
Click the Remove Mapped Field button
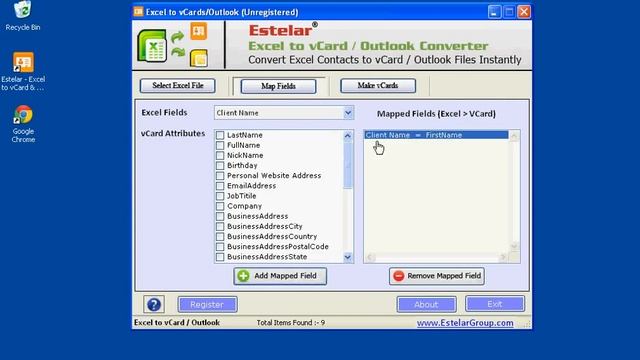click(x=437, y=276)
